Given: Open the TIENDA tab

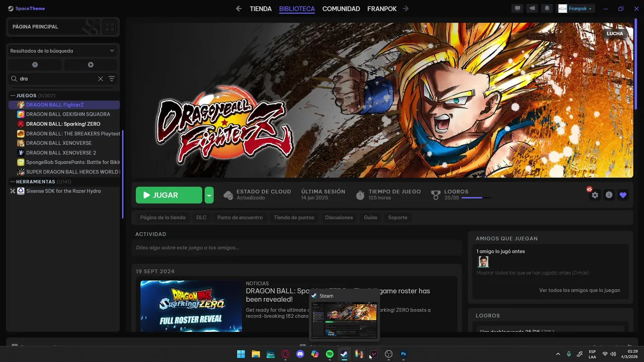Looking at the screenshot, I should click(261, 9).
